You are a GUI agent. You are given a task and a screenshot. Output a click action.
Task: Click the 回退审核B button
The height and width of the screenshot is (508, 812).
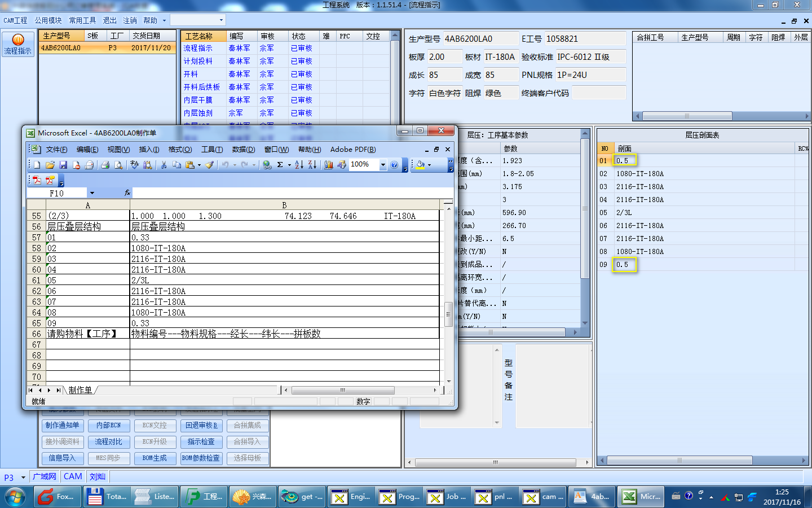tap(201, 426)
